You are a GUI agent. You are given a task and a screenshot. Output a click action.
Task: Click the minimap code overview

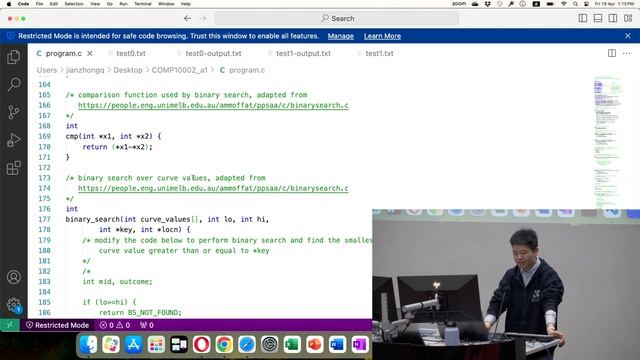click(x=608, y=143)
